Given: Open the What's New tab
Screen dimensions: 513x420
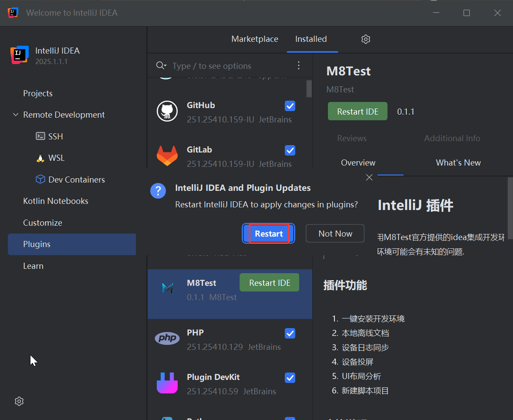Looking at the screenshot, I should [458, 163].
